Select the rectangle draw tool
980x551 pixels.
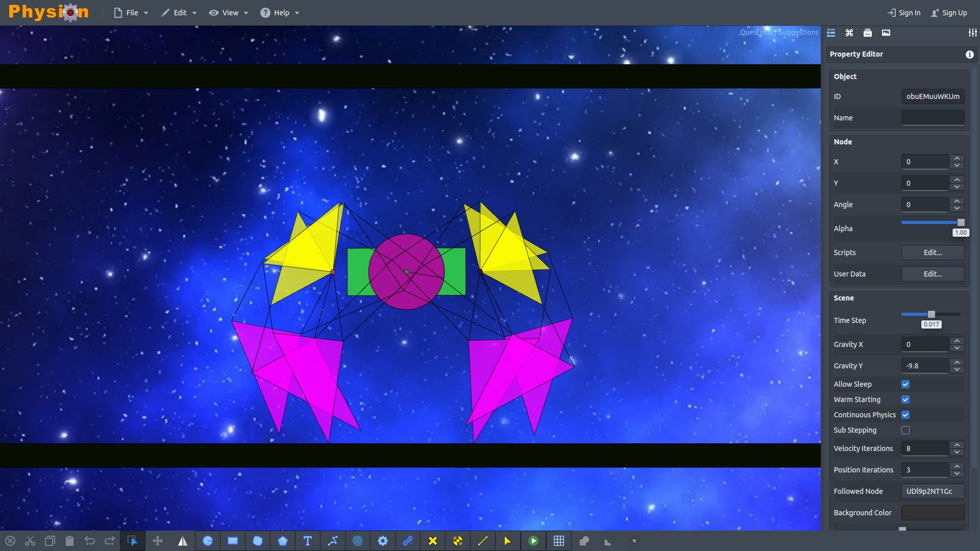[232, 540]
